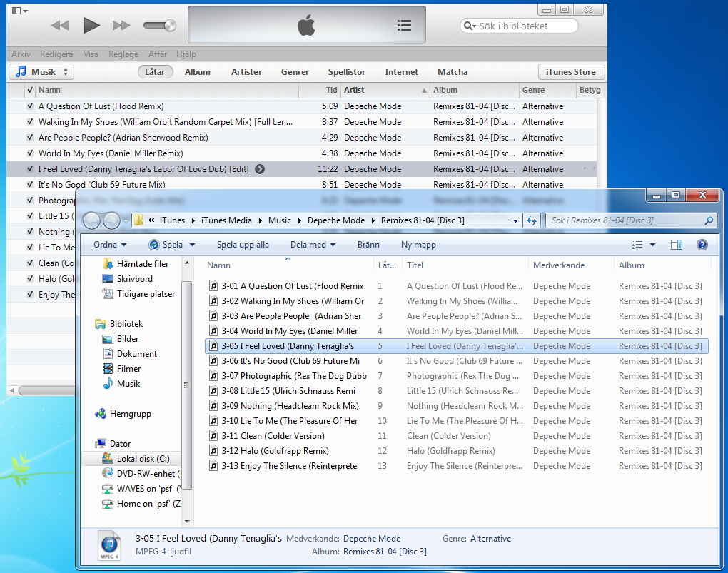This screenshot has height=573, width=728.
Task: Click the search magnifier dropdown in iTunes
Action: (470, 26)
